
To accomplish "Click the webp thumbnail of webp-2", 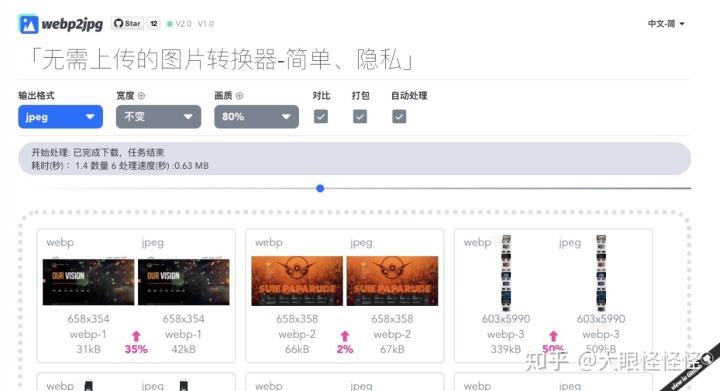I will [297, 281].
